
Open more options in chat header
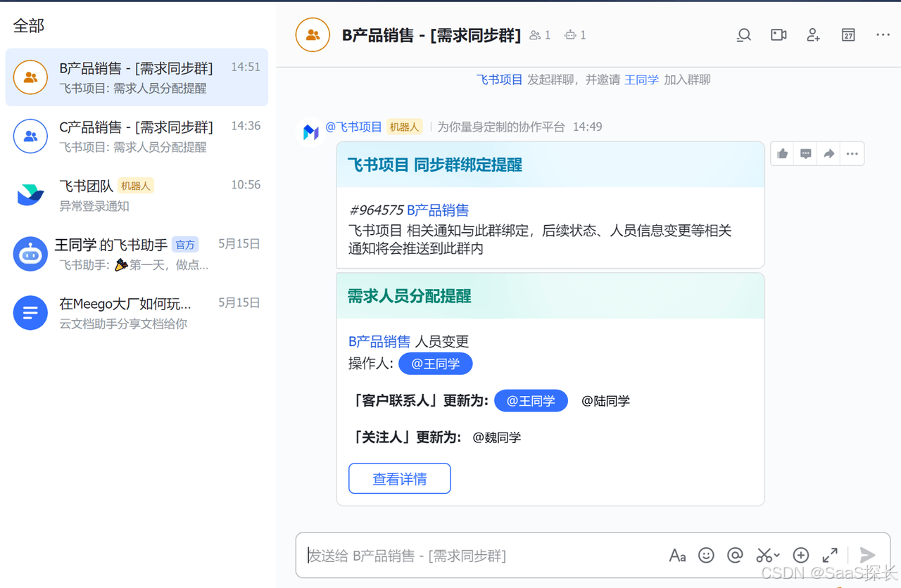point(883,35)
